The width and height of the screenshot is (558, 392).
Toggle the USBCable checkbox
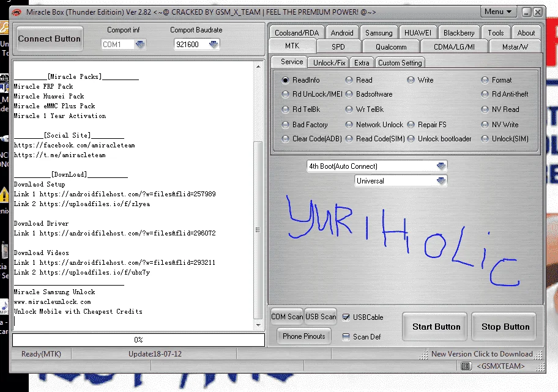[346, 317]
